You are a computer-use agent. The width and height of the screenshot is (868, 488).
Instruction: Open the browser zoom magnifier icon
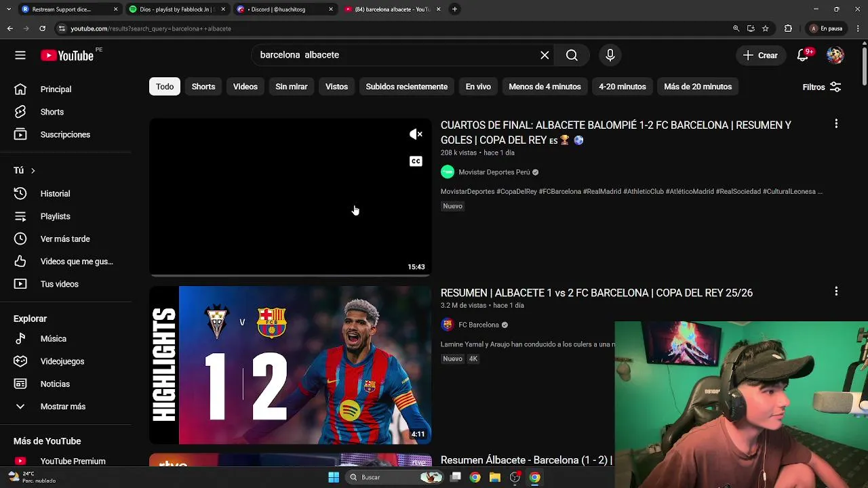[x=736, y=28]
